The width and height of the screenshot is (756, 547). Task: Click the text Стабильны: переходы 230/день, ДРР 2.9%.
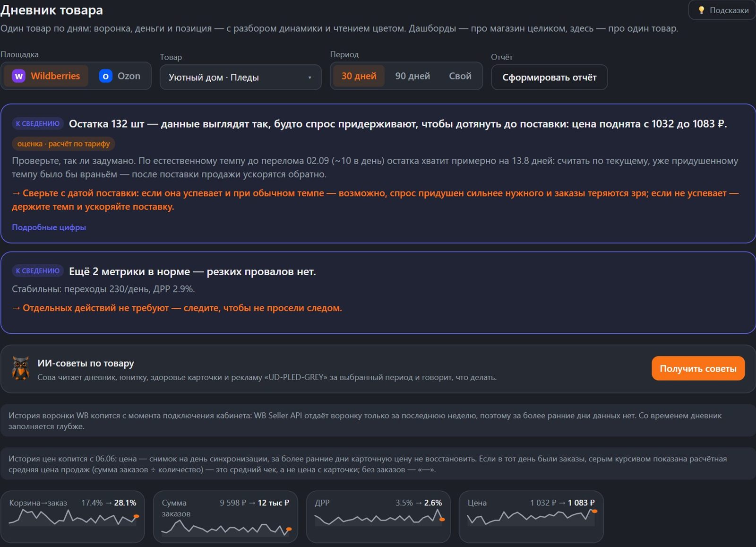point(103,289)
